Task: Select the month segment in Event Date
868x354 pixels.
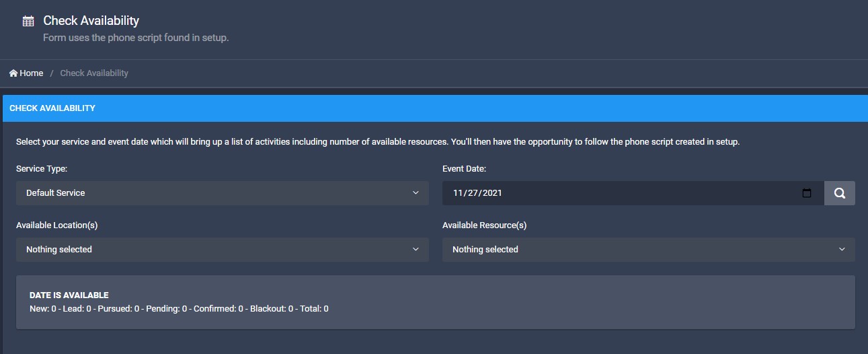Action: pyautogui.click(x=459, y=193)
